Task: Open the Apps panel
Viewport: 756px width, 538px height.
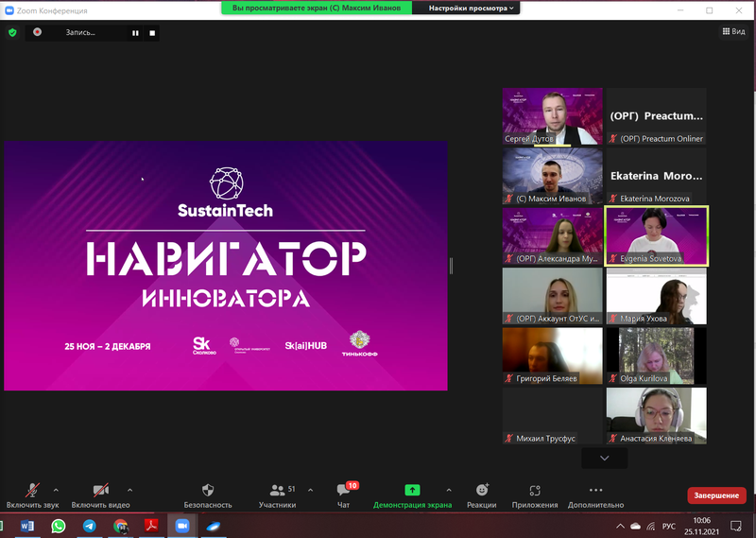Action: point(535,491)
